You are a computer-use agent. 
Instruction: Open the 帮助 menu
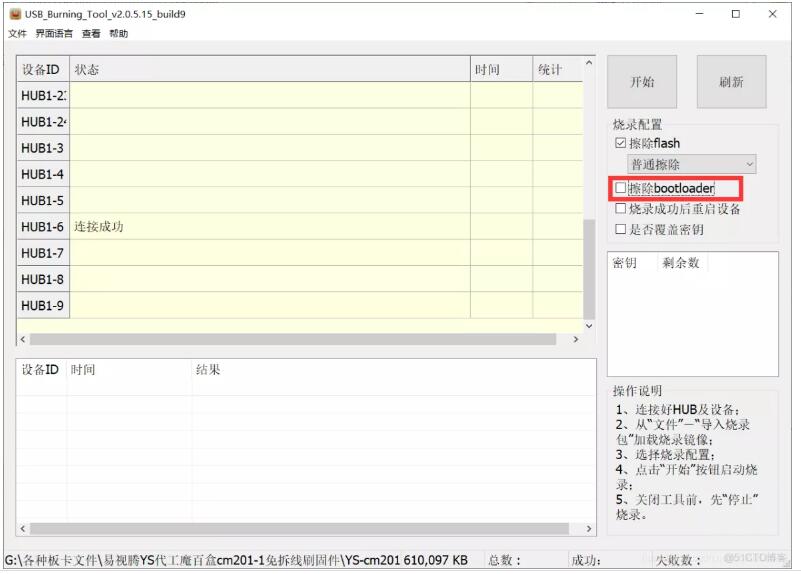118,34
